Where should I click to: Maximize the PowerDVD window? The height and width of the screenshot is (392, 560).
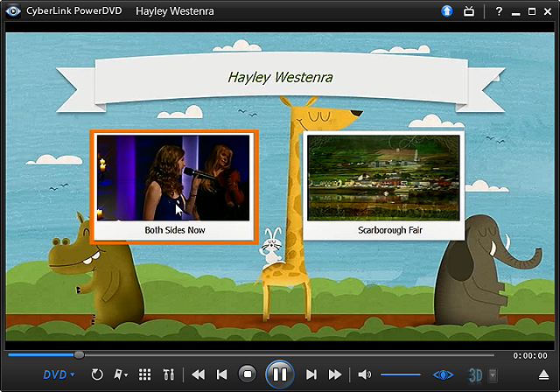click(x=532, y=11)
